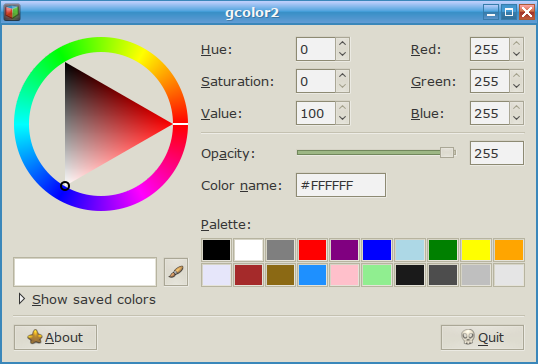This screenshot has width=538, height=364.
Task: Pick the black palette swatch in top row
Action: click(x=216, y=250)
